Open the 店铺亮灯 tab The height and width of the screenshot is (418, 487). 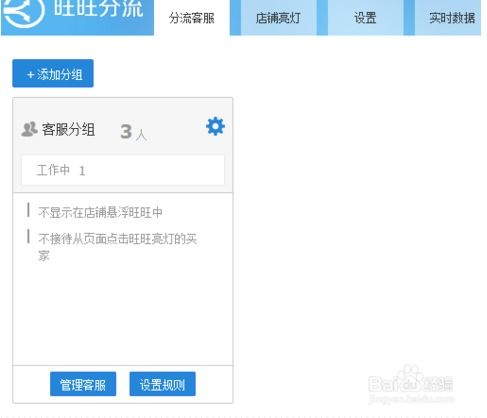(x=278, y=18)
